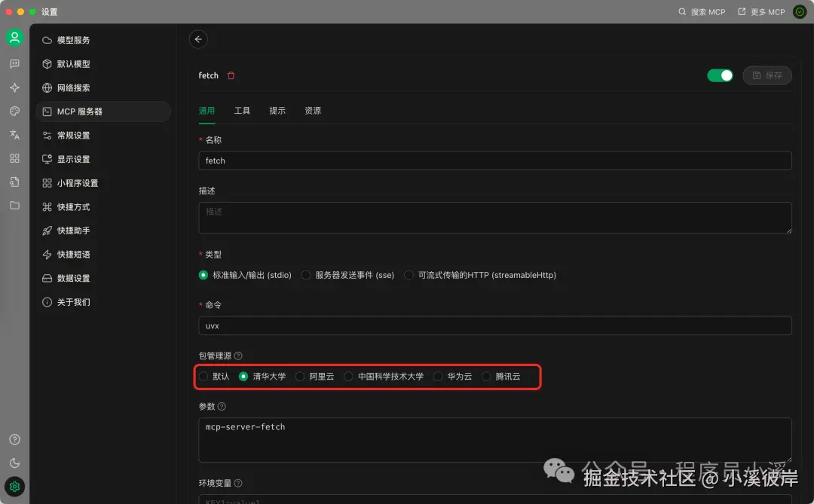Click the 名称 input field containing fetch
The height and width of the screenshot is (504, 814).
click(494, 161)
